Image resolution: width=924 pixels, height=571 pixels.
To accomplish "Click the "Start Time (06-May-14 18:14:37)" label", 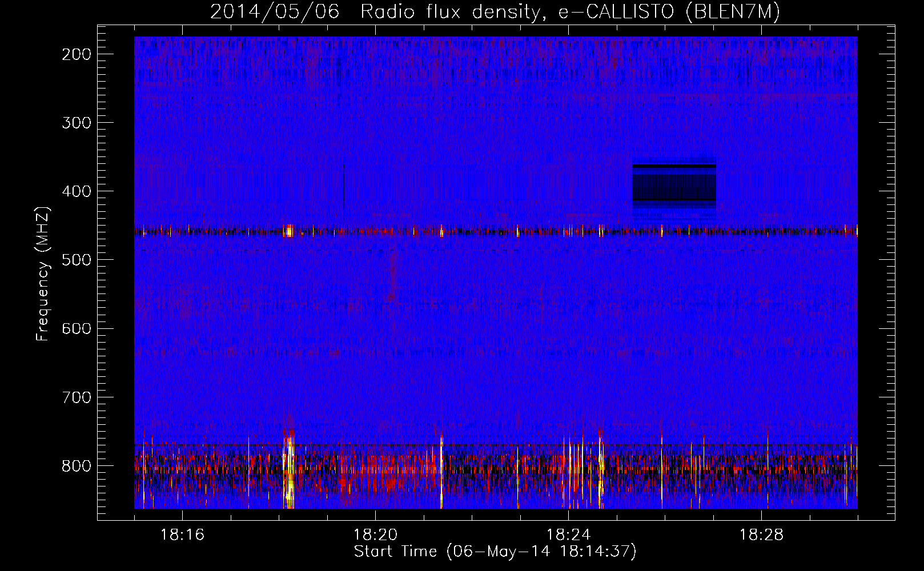I will pos(495,552).
